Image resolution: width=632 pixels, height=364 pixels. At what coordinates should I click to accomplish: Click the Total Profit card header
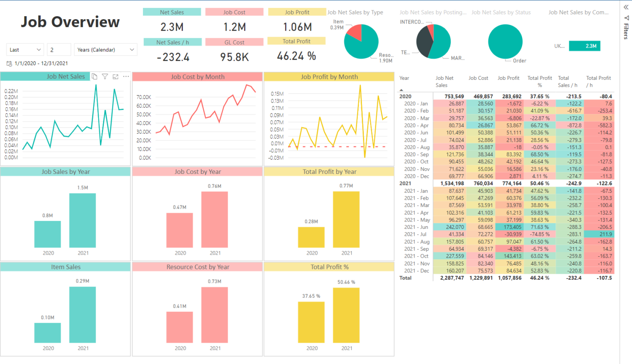pos(296,41)
